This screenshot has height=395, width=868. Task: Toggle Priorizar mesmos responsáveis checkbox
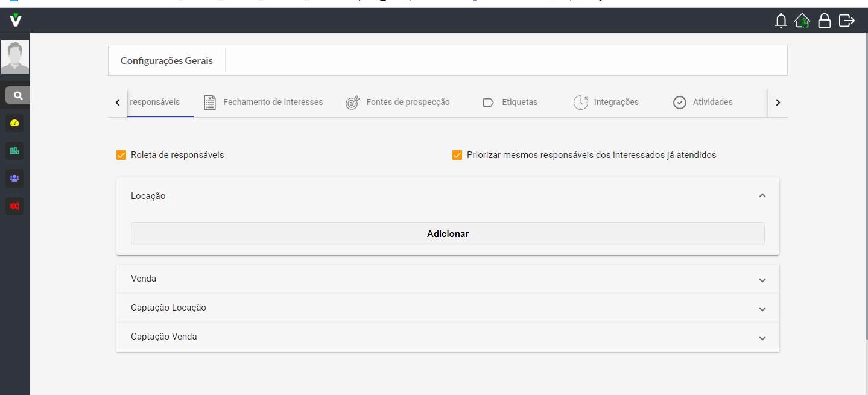click(457, 155)
